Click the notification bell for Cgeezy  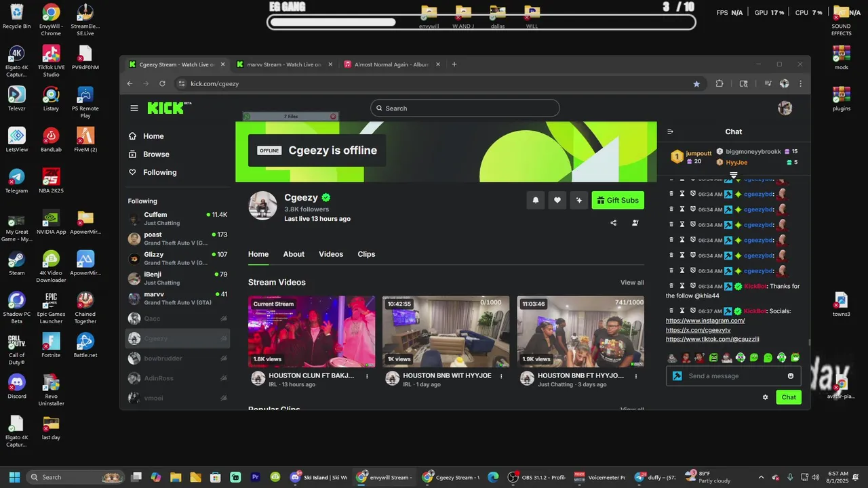coord(536,200)
